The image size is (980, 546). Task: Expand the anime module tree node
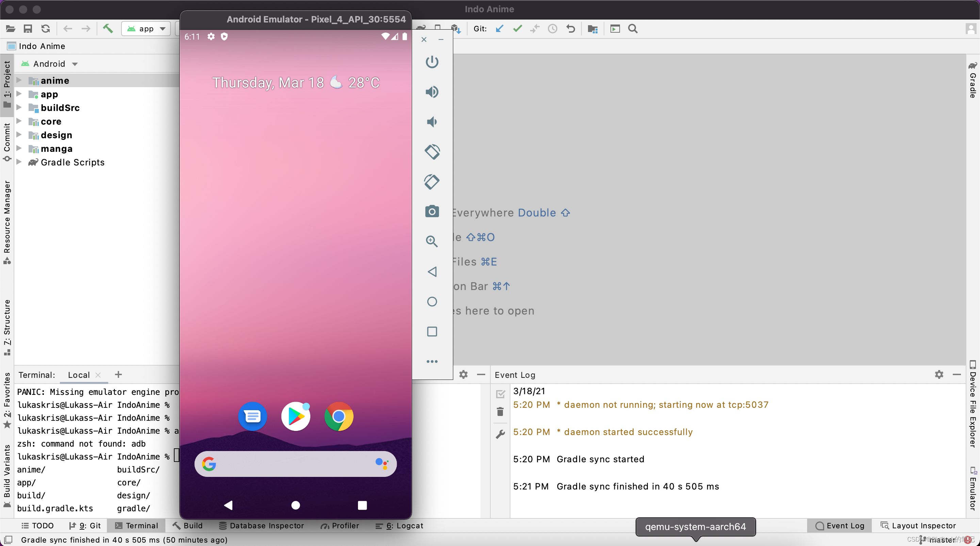19,80
